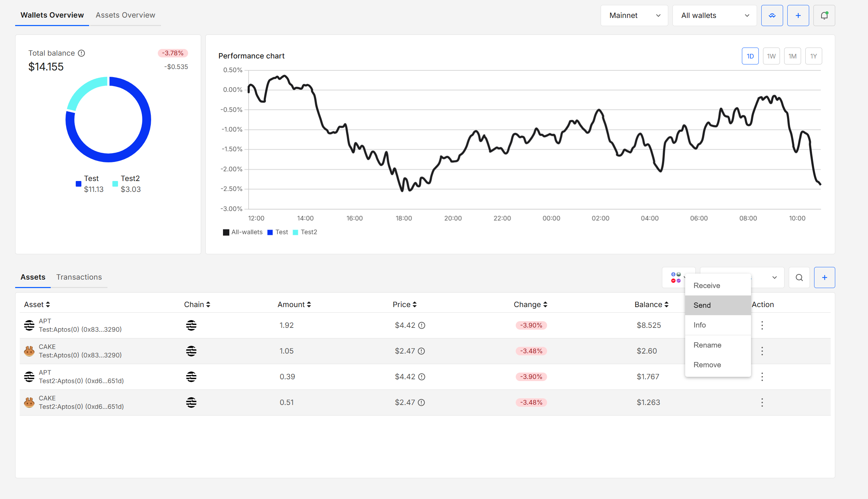This screenshot has width=868, height=499.
Task: Switch chart range to 1W
Action: click(771, 56)
